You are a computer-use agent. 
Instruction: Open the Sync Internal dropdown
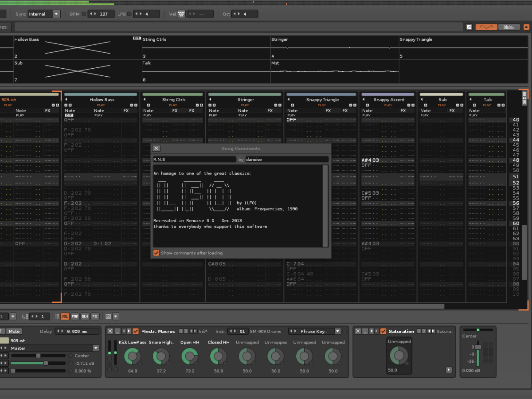click(x=56, y=14)
